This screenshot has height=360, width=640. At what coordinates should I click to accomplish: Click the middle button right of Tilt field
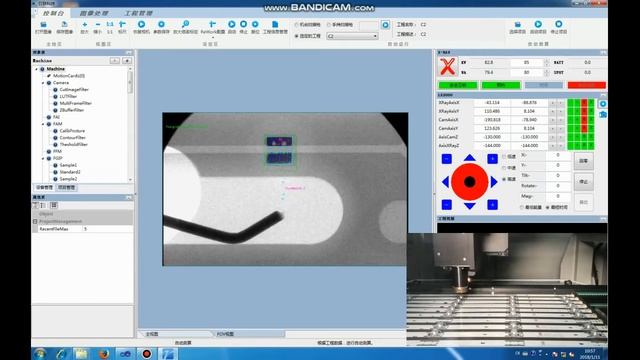point(583,182)
